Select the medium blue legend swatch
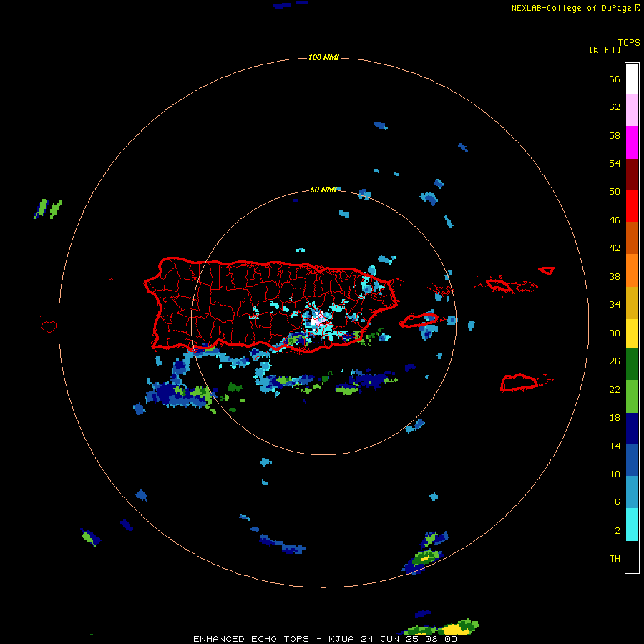 click(632, 460)
